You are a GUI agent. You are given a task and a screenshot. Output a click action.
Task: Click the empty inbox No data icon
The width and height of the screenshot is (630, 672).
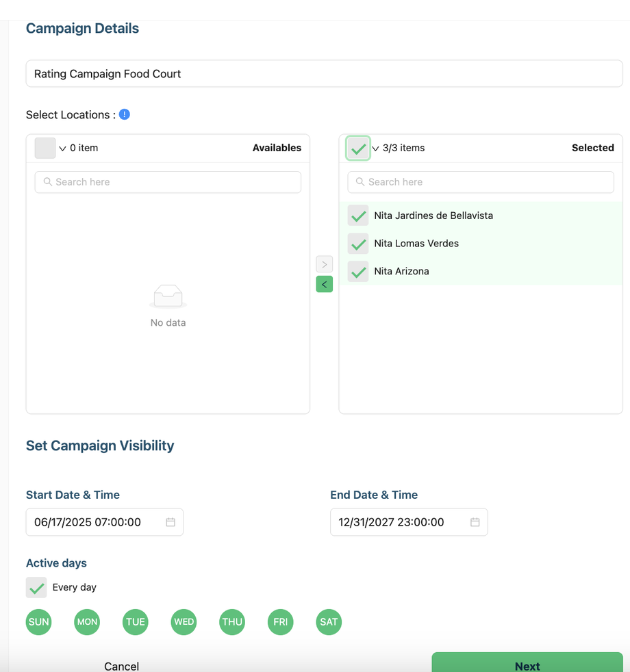168,297
